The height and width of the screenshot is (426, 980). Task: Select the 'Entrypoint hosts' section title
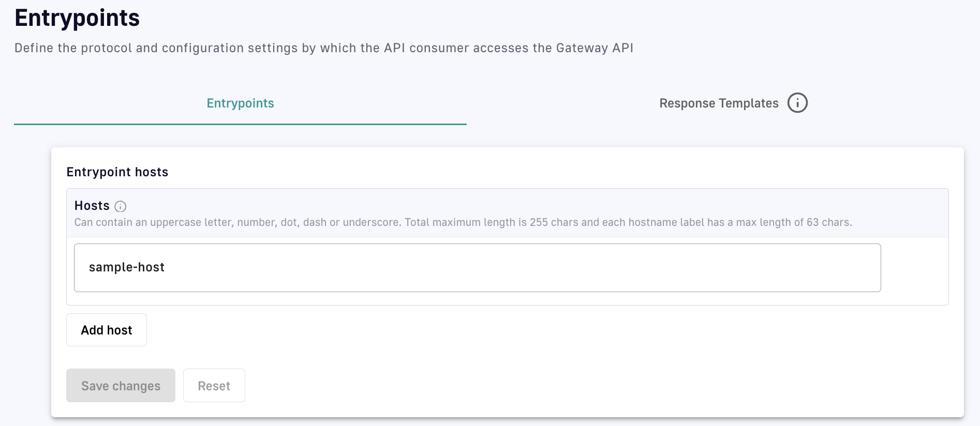coord(117,172)
